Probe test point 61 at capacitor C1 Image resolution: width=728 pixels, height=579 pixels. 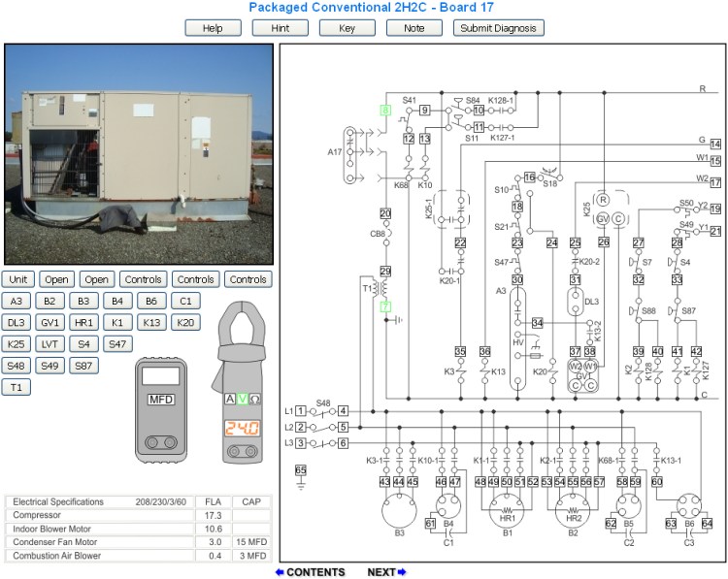point(430,524)
